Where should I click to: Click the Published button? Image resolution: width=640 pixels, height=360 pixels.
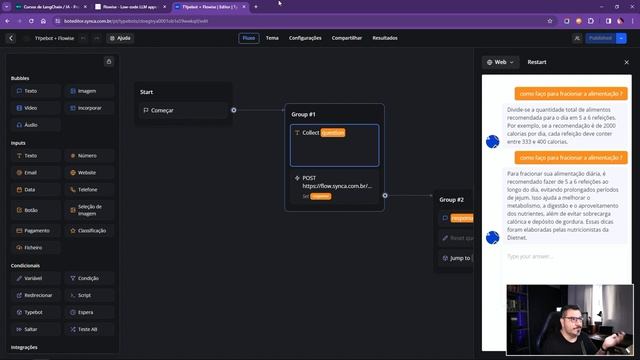point(600,38)
